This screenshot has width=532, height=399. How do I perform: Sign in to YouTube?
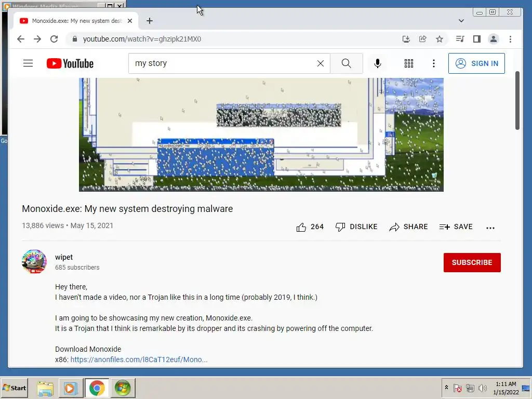click(x=476, y=63)
